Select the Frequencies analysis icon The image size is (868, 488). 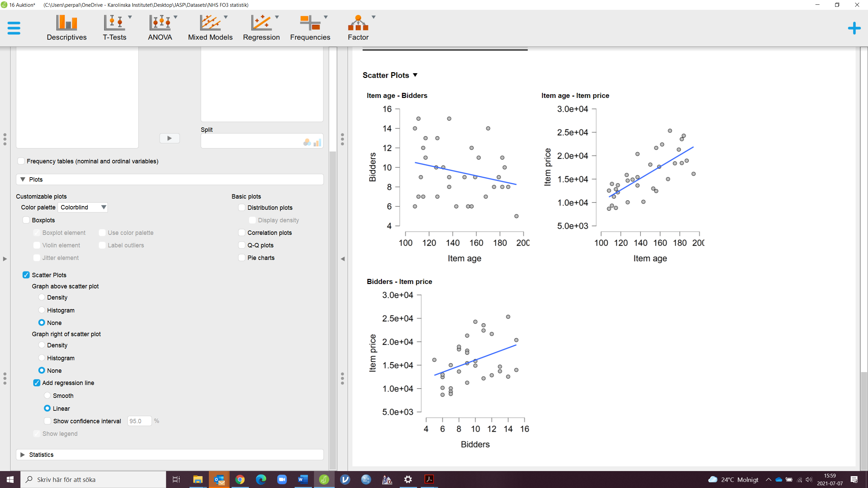(x=311, y=27)
